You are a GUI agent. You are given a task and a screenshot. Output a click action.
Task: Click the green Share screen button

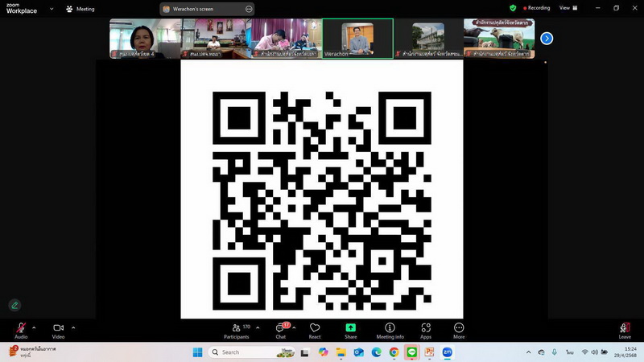[351, 331]
